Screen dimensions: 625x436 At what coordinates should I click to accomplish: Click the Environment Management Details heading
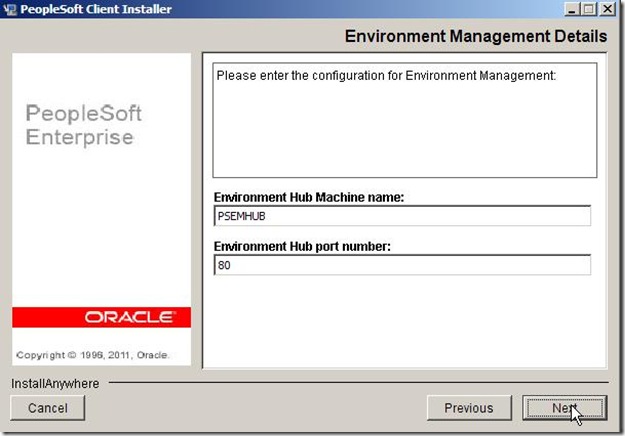pos(475,37)
